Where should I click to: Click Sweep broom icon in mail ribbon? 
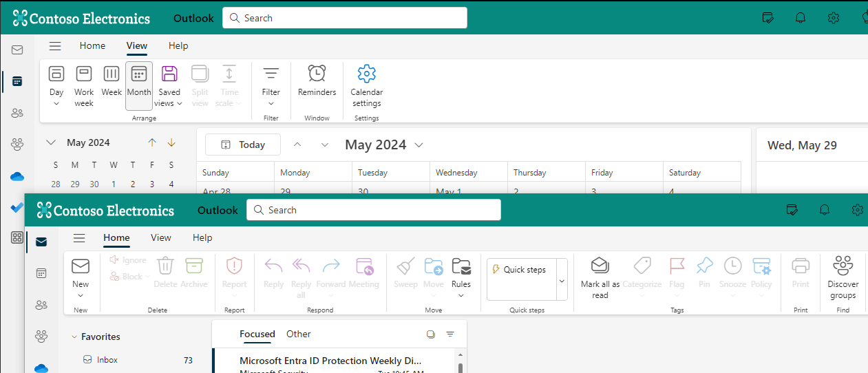click(x=405, y=272)
